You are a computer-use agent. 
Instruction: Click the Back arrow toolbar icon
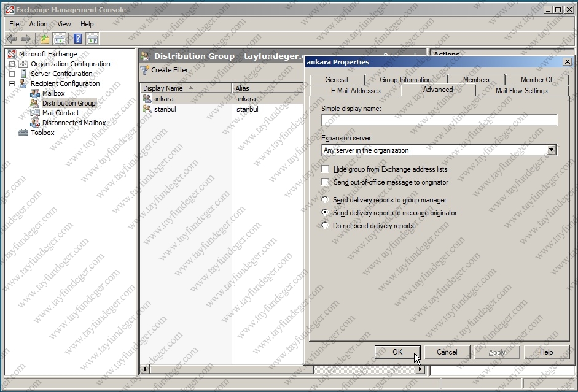(x=12, y=39)
